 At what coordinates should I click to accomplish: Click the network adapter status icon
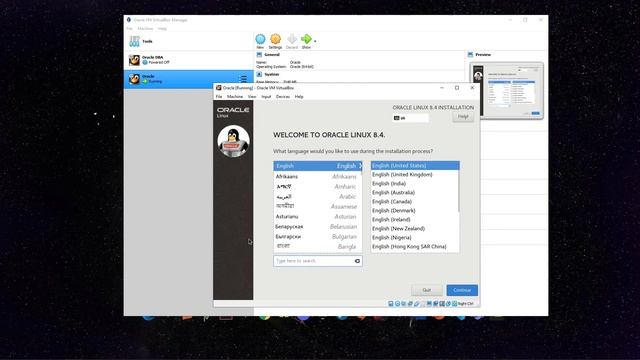click(x=410, y=304)
